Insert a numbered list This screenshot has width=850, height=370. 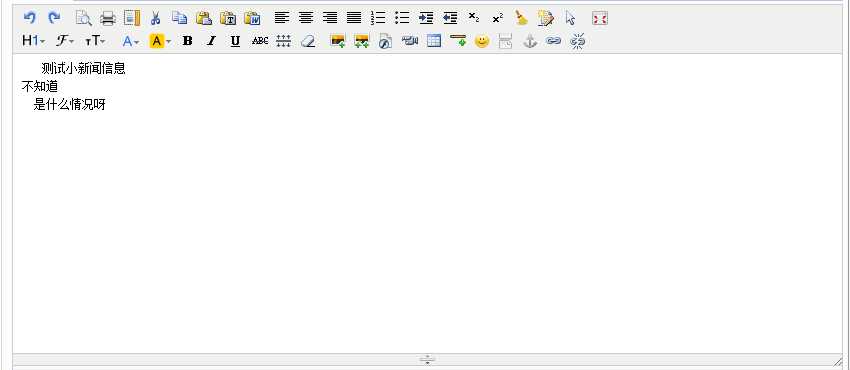tap(378, 18)
